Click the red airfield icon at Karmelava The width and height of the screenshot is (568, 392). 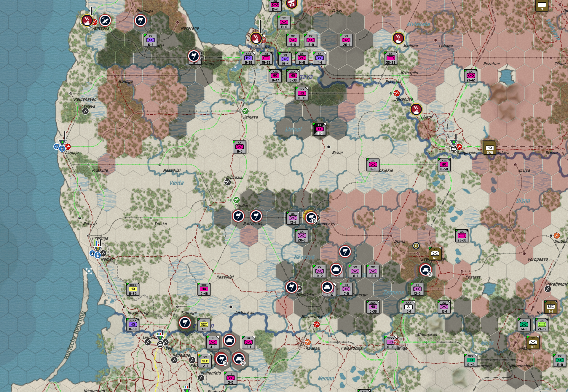[x=317, y=324]
